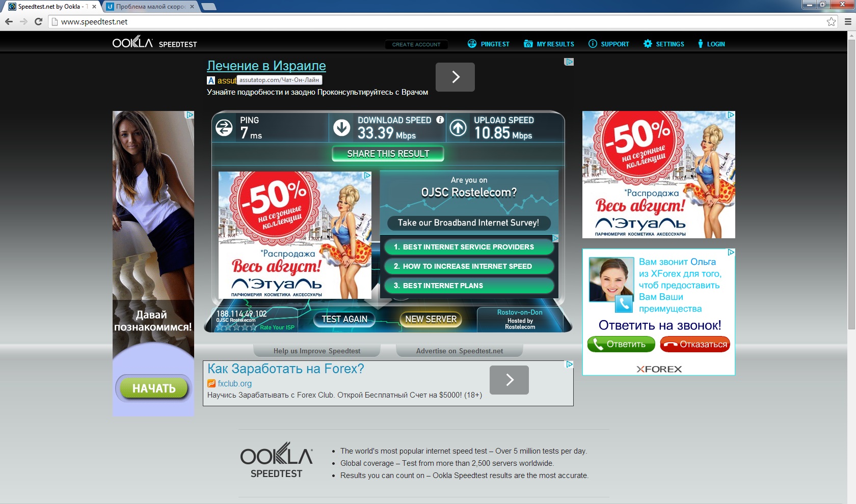The height and width of the screenshot is (504, 856).
Task: Switch to the Speedtest.net by Ookla tab
Action: [52, 7]
